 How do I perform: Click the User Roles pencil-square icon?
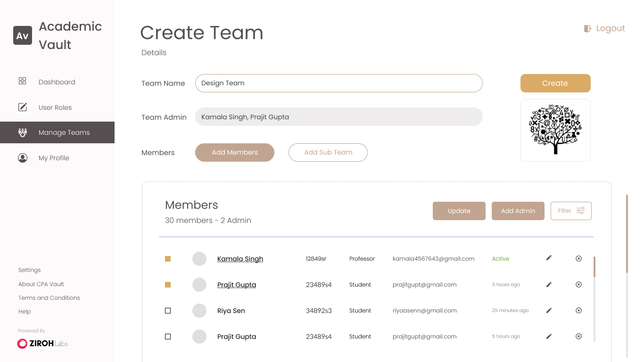point(23,107)
